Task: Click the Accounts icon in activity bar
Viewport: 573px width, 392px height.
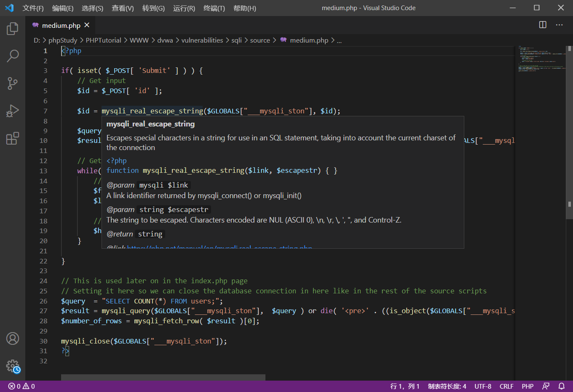Action: [13, 338]
